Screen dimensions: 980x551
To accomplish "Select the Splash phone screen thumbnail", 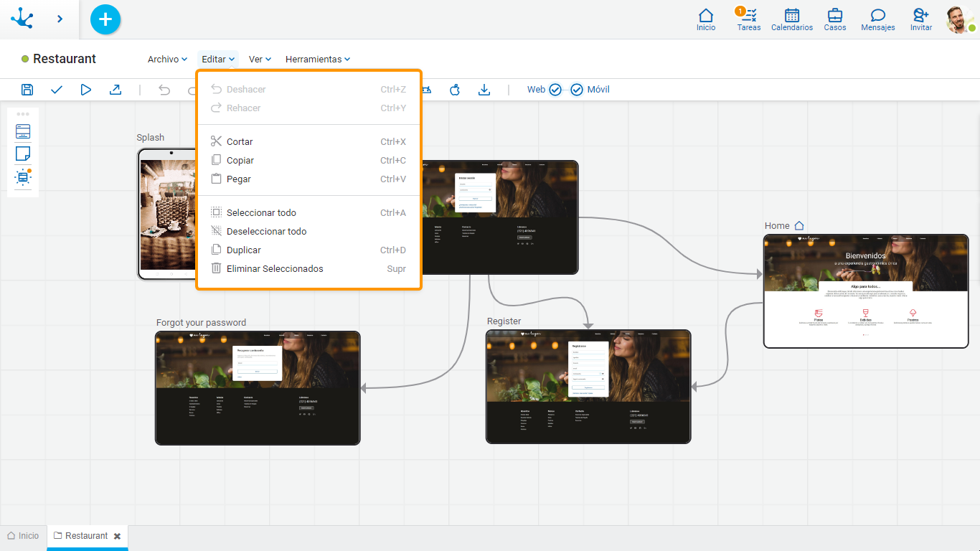I will [166, 214].
